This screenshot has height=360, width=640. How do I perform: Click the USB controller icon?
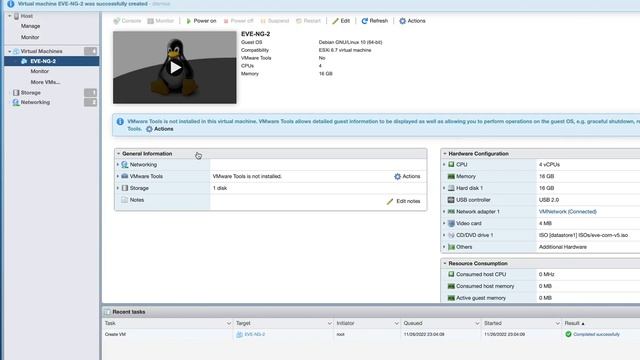click(451, 200)
